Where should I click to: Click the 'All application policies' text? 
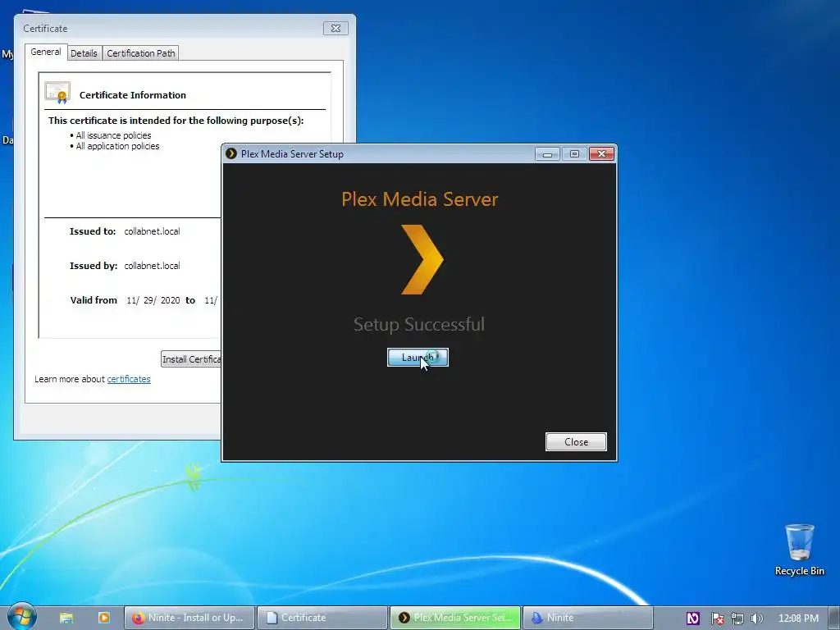(117, 146)
